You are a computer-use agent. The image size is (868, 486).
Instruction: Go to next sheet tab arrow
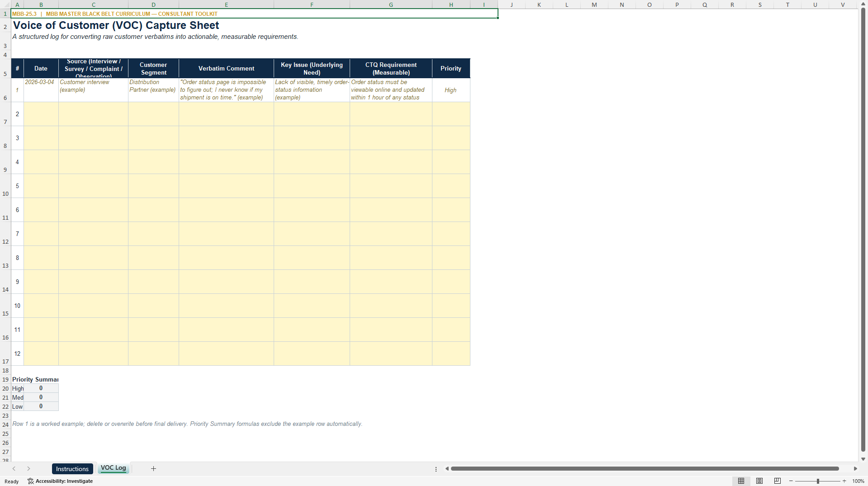28,469
